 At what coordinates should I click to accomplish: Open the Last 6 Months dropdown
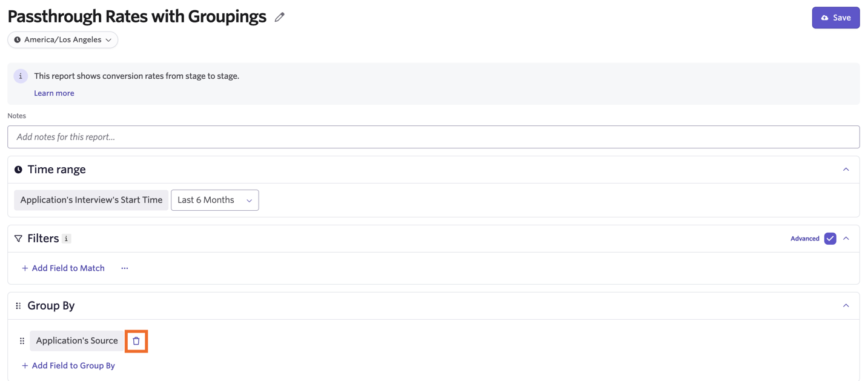click(215, 200)
